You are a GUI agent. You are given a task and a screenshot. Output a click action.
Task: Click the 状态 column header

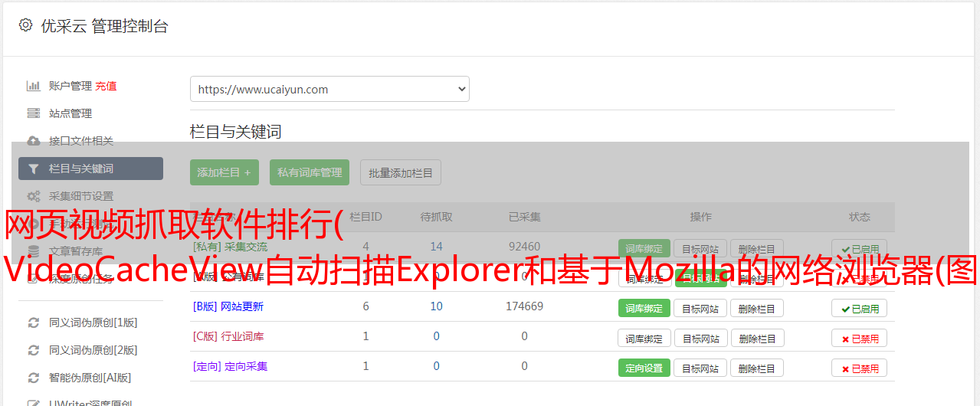click(x=859, y=217)
